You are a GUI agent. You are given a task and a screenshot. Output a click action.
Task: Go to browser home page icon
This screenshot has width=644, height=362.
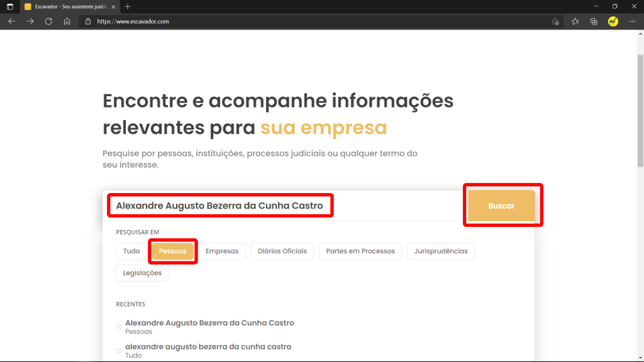(67, 21)
